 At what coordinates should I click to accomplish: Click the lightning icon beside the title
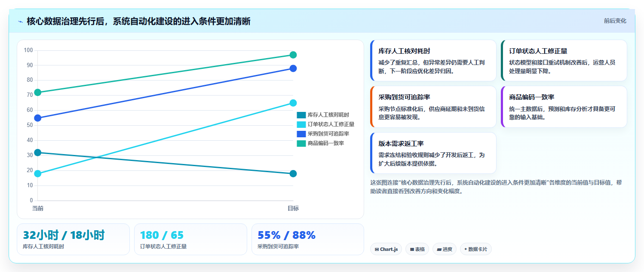tap(20, 22)
